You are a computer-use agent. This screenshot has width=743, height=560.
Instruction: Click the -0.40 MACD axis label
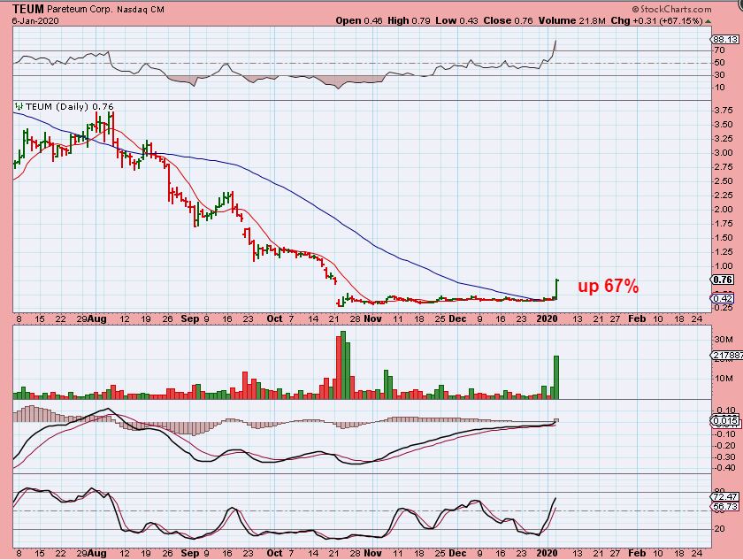724,468
